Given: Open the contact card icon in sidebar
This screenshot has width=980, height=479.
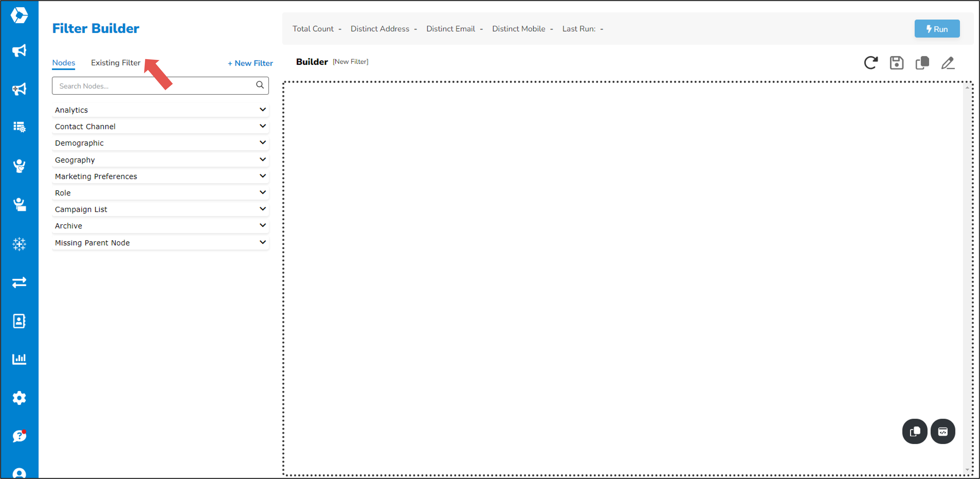Looking at the screenshot, I should coord(19,321).
